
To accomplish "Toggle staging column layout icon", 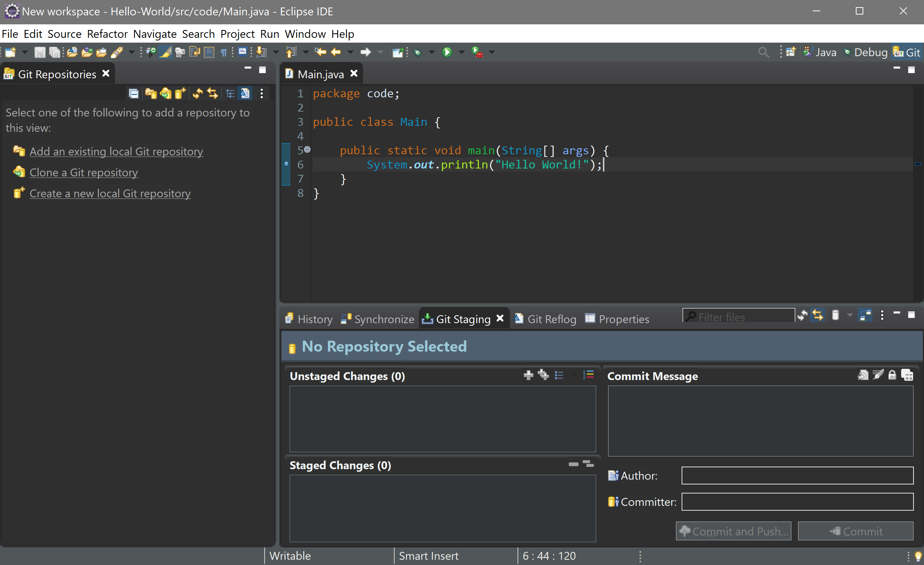I will pyautogui.click(x=866, y=316).
